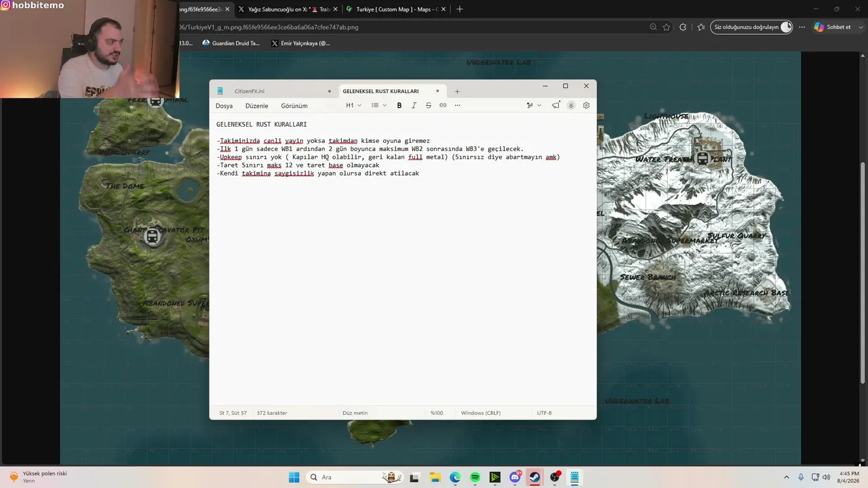
Task: Add a new Notepad tab with plus
Action: [457, 91]
